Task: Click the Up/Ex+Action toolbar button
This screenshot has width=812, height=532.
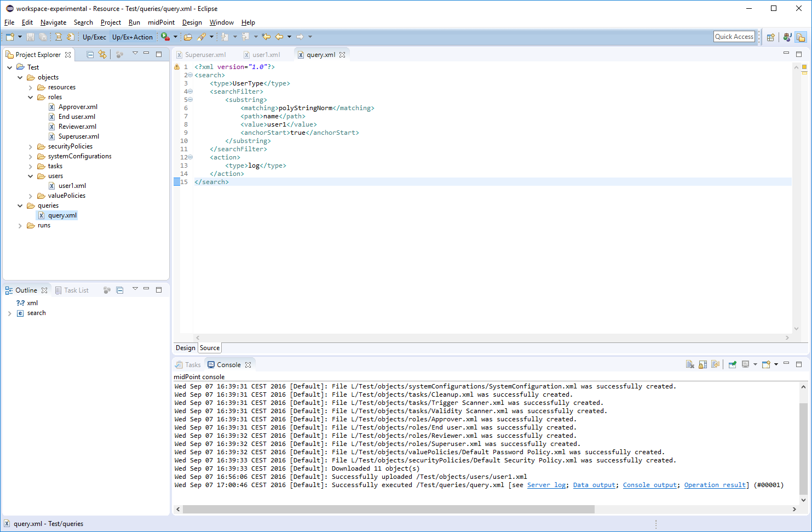Action: [x=132, y=37]
